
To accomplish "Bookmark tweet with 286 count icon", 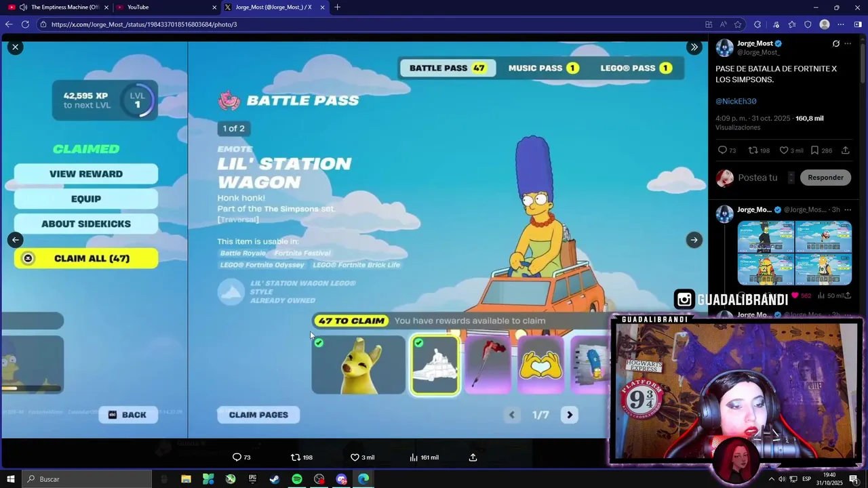I will tap(814, 150).
